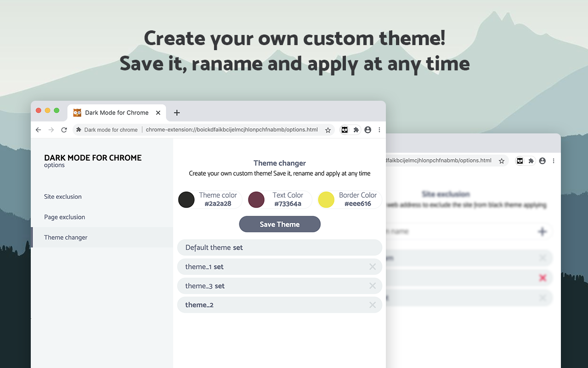The image size is (588, 368).
Task: Open the profile avatar in the back window
Action: point(543,161)
